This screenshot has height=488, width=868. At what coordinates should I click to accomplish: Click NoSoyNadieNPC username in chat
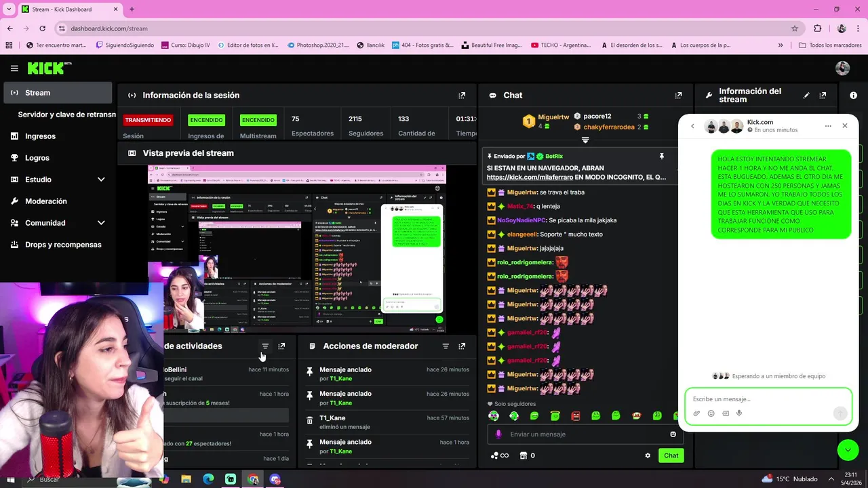click(x=521, y=220)
